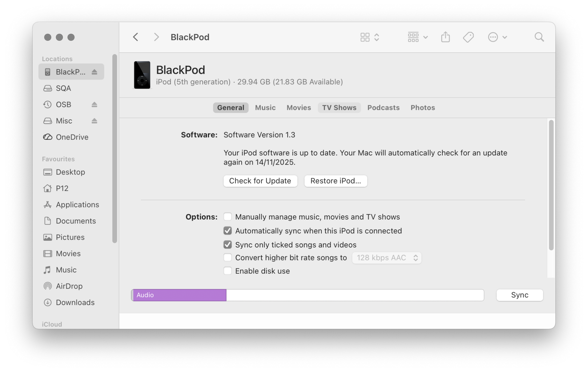Disable automatically sync when iPod is connected
Viewport: 588px width, 372px height.
click(x=227, y=231)
